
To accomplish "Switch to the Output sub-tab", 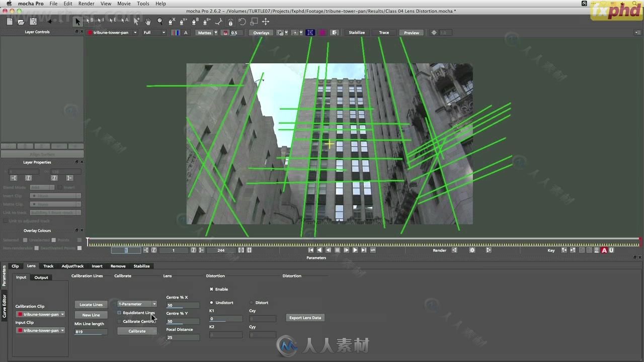I will click(x=41, y=278).
